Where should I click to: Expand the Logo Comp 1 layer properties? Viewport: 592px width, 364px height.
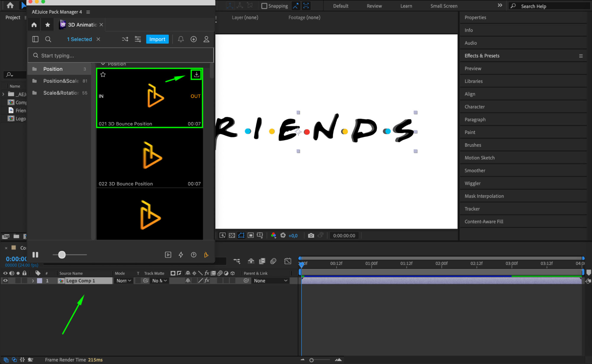point(33,281)
